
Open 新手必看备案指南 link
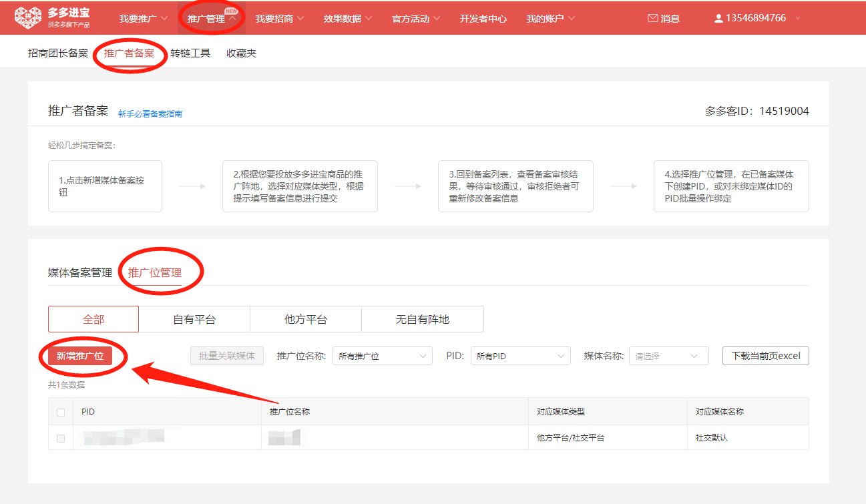click(150, 114)
